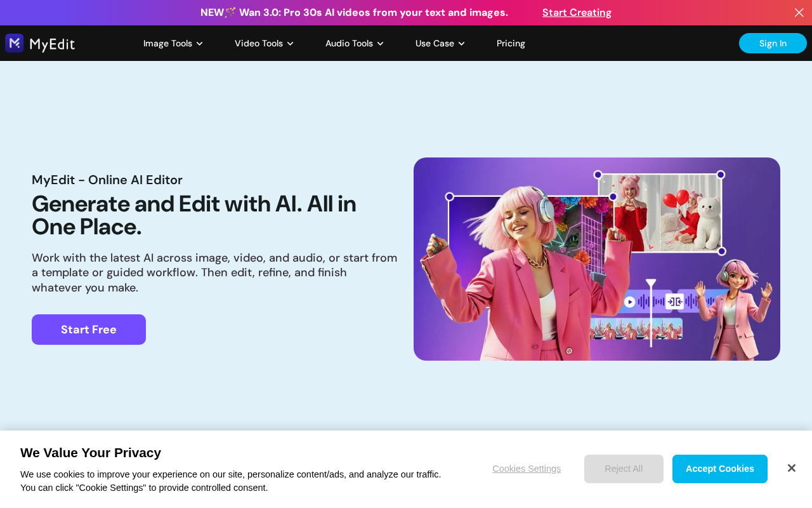Click the "We Value Your Privacy" heading
The height and width of the screenshot is (508, 812).
pos(91,453)
